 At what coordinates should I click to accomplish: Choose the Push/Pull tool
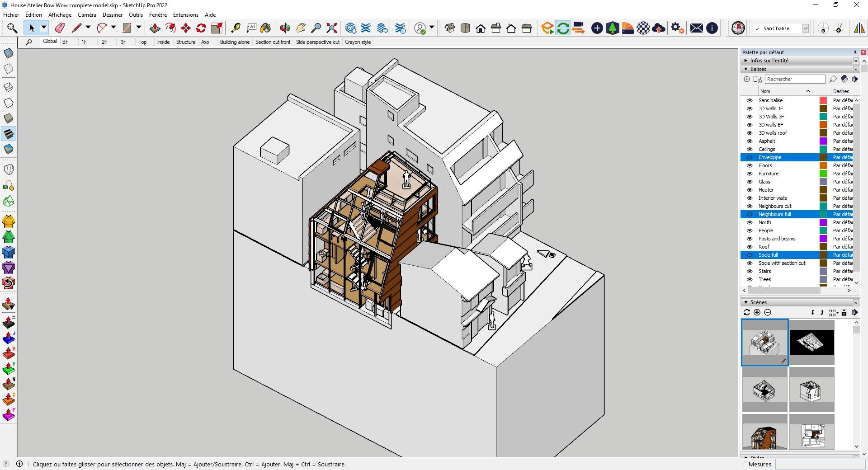(155, 28)
